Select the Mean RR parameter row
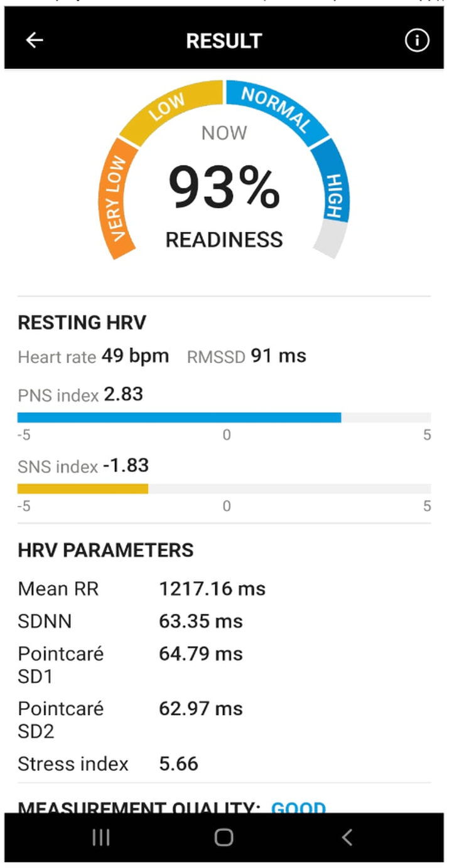The width and height of the screenshot is (452, 868). click(142, 589)
